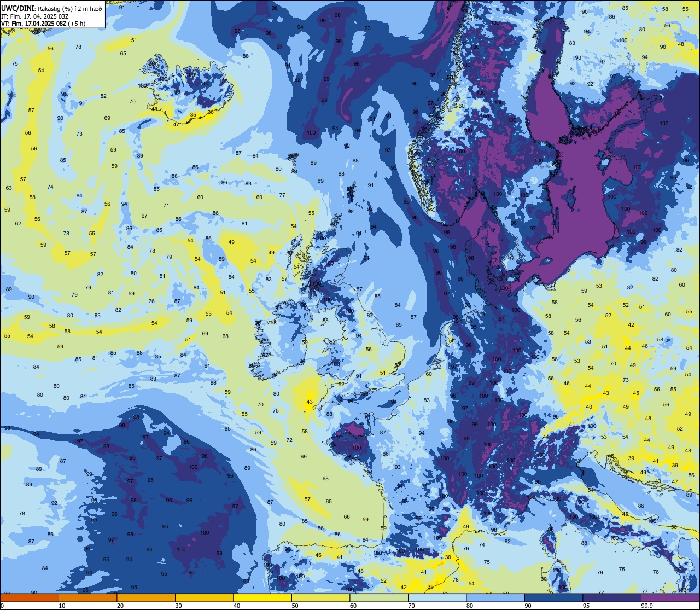The height and width of the screenshot is (610, 700).
Task: Click the 35 value on Iceland's south coast
Action: [193, 115]
